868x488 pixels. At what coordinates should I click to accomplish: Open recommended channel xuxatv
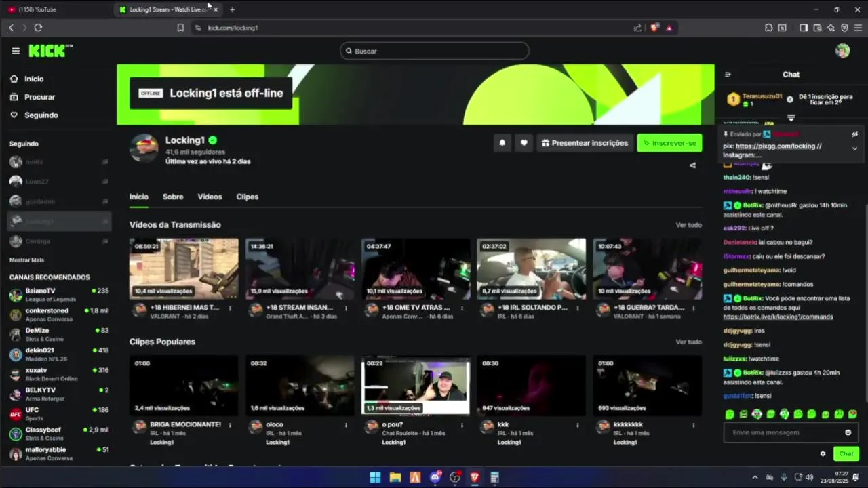59,374
